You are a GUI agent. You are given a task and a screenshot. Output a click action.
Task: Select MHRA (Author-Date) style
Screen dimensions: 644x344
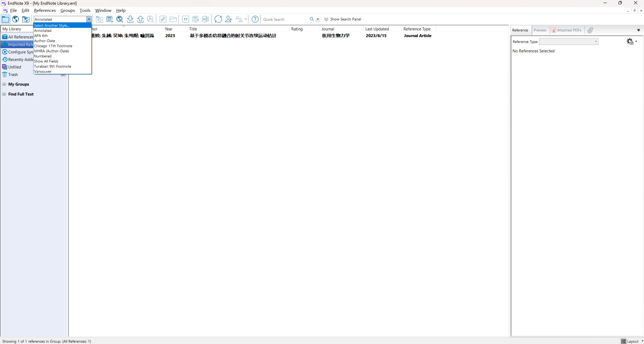tap(62, 51)
